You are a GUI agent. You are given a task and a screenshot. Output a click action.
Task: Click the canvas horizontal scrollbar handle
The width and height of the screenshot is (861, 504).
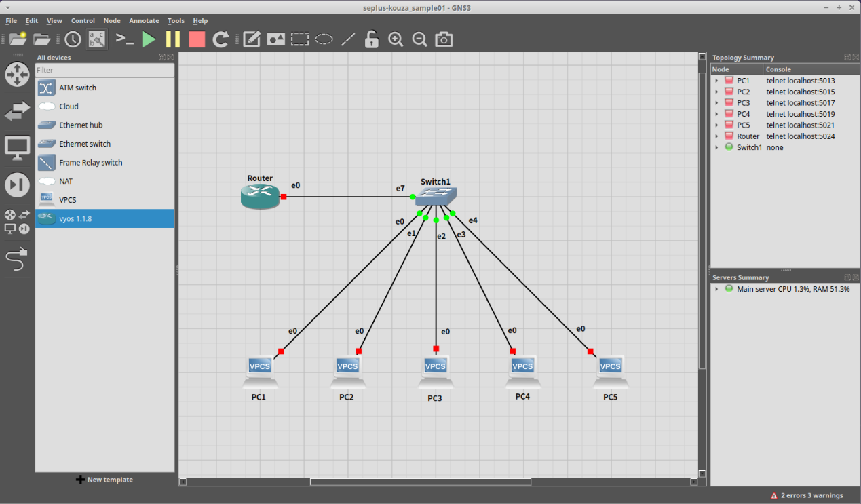[x=421, y=482]
